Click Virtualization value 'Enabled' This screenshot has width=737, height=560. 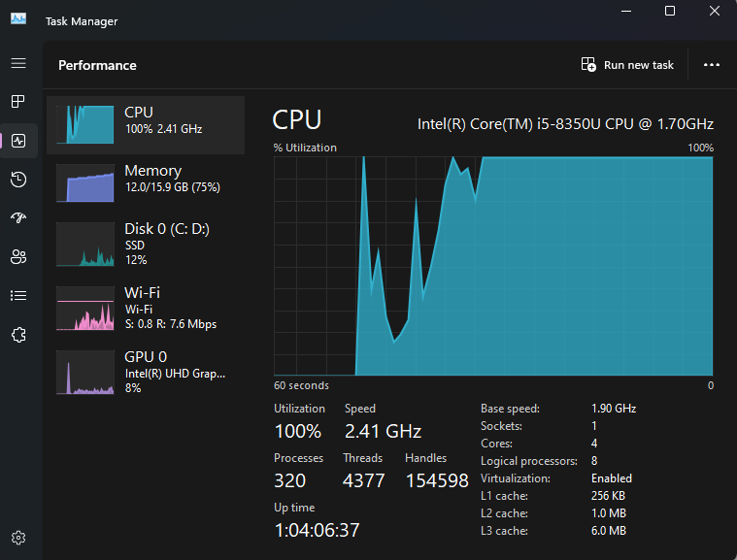pos(612,478)
